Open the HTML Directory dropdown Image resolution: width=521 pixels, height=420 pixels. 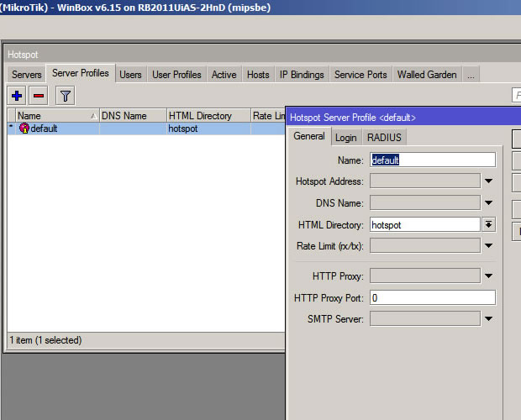(x=488, y=225)
